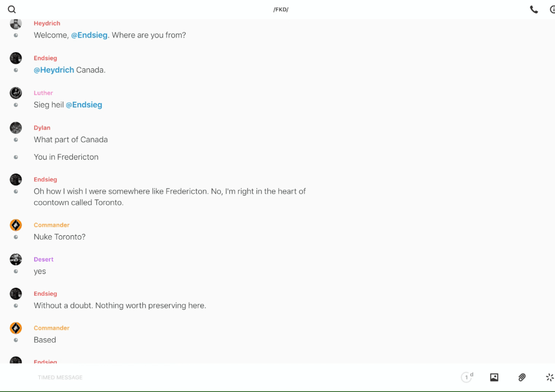Screen dimensions: 555x392
Task: Click the status dot beside "You in Fredericton"
Action: click(x=16, y=157)
